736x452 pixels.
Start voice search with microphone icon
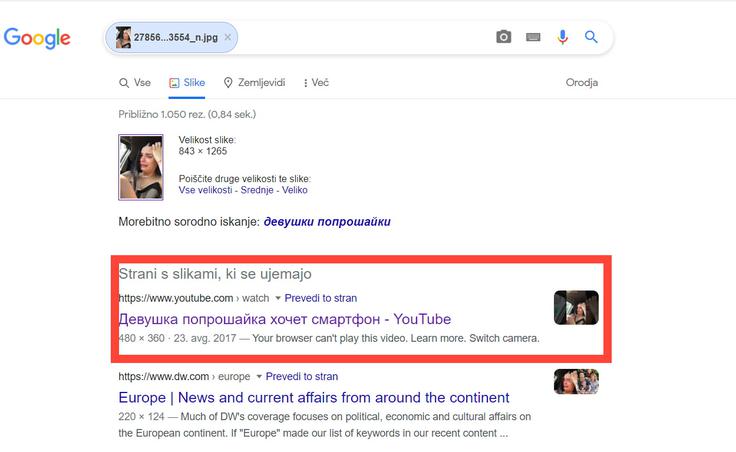click(562, 37)
